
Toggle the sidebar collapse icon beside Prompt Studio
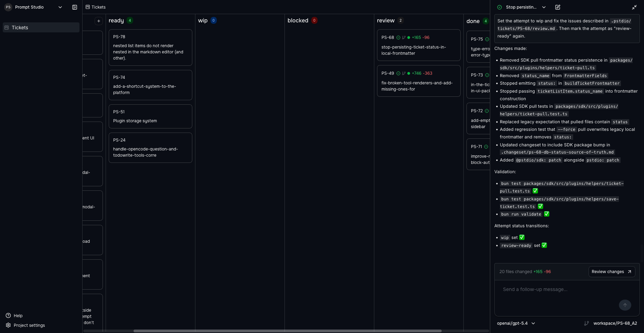[x=75, y=7]
